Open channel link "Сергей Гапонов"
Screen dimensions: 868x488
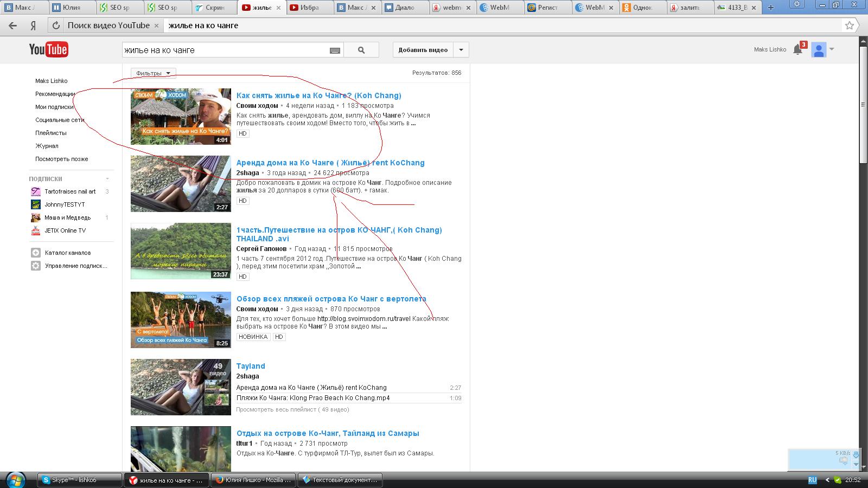[x=261, y=249]
